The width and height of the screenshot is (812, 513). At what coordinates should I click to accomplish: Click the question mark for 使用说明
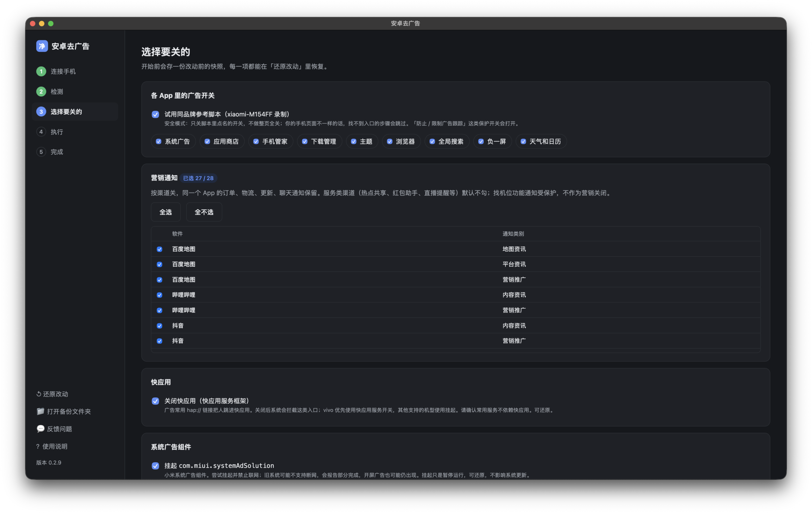pos(38,446)
